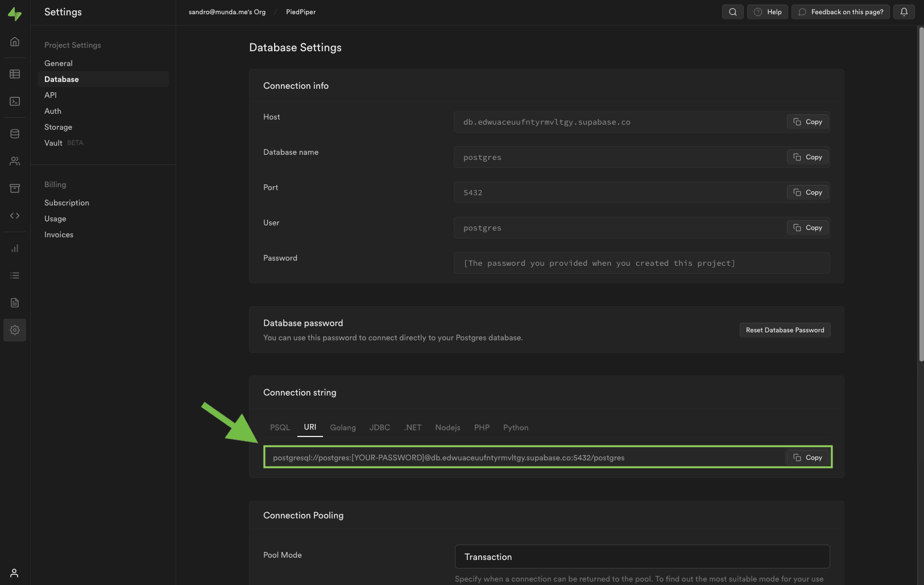Open the Database icon in sidebar
This screenshot has height=585, width=924.
tap(15, 134)
